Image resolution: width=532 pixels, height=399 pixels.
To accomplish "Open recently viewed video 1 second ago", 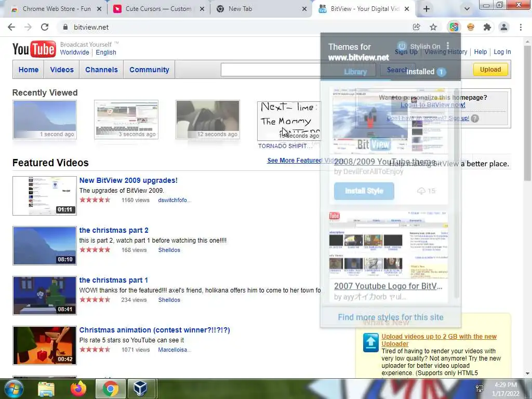I will point(45,119).
